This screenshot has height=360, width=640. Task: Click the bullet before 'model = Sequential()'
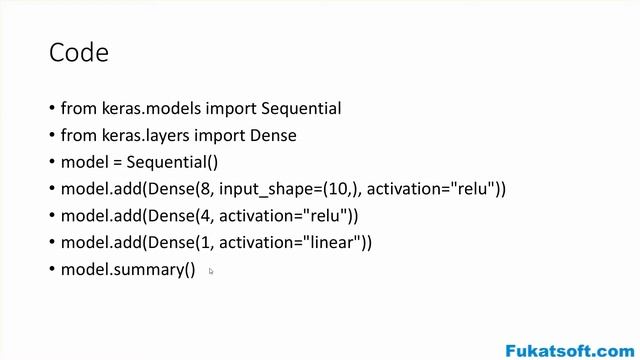click(x=52, y=162)
